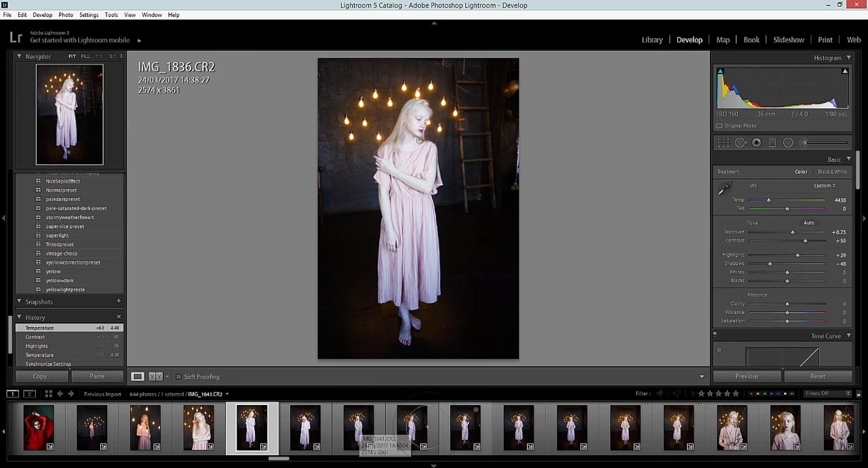This screenshot has height=468, width=868.
Task: Click the Reset button
Action: [818, 376]
